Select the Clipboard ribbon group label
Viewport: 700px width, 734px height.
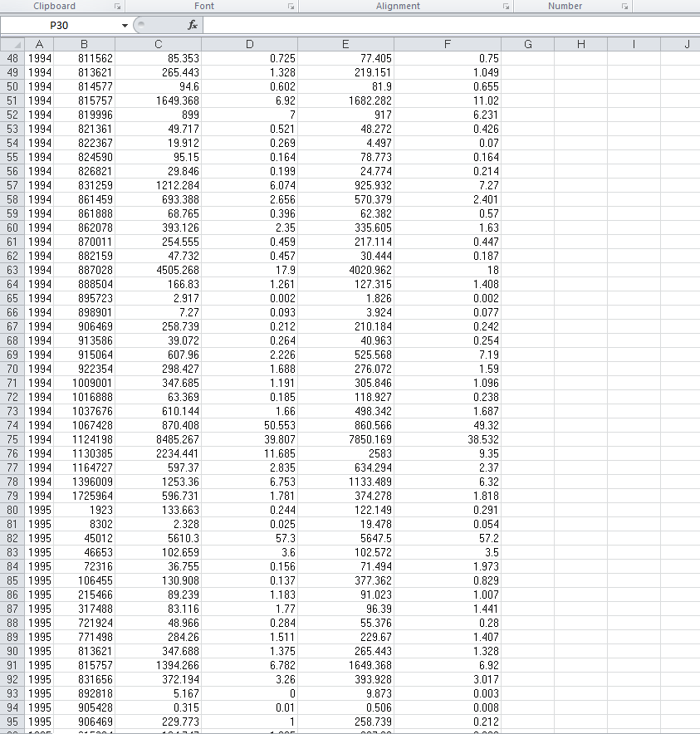pyautogui.click(x=55, y=6)
